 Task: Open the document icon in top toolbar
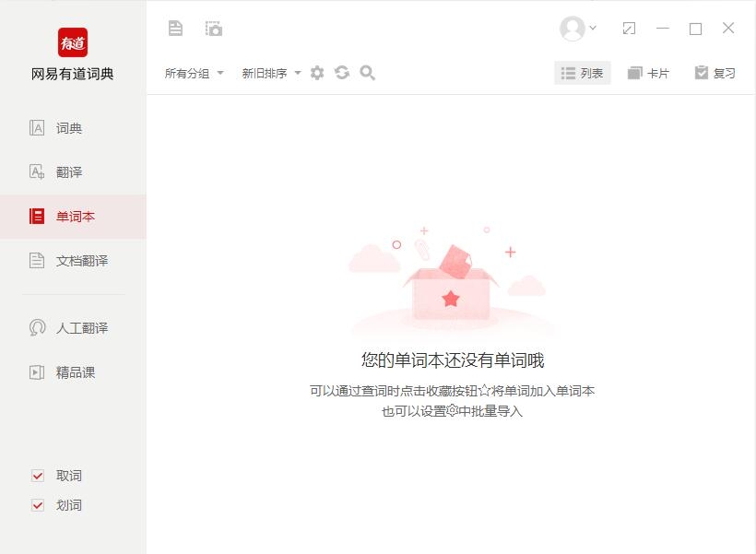click(175, 29)
